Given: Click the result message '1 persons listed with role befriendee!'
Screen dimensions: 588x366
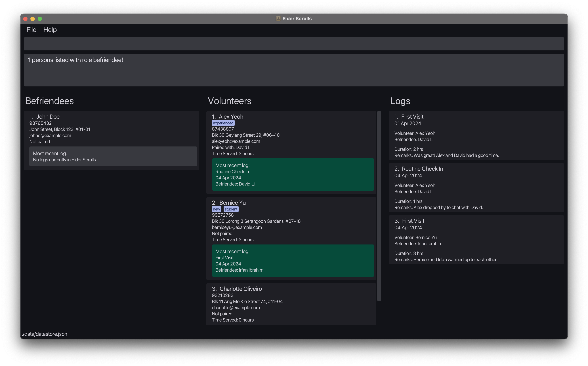Looking at the screenshot, I should pos(75,60).
